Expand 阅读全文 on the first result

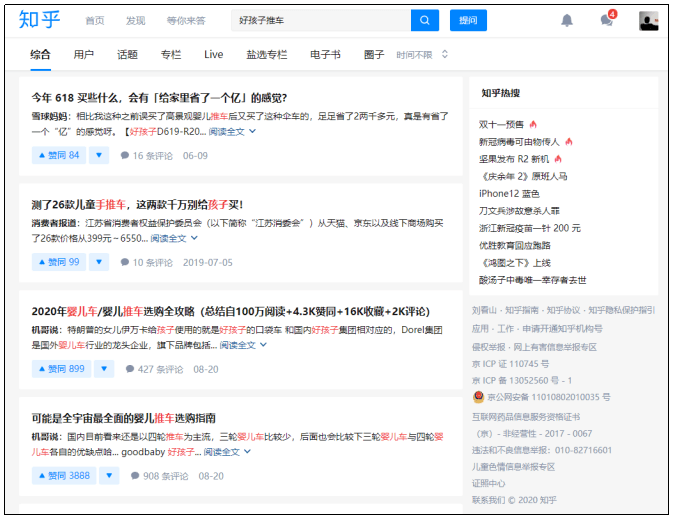(x=231, y=131)
